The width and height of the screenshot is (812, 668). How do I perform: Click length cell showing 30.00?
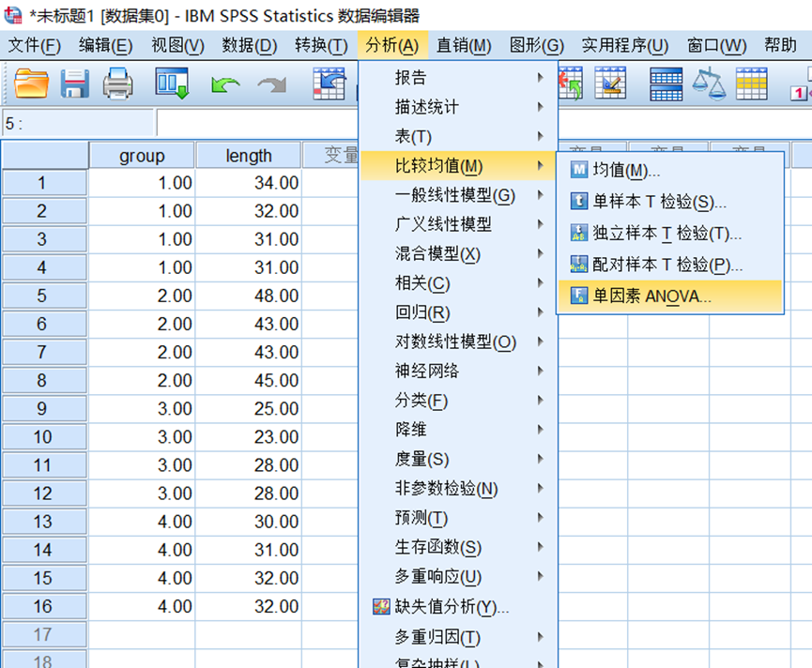click(x=249, y=522)
